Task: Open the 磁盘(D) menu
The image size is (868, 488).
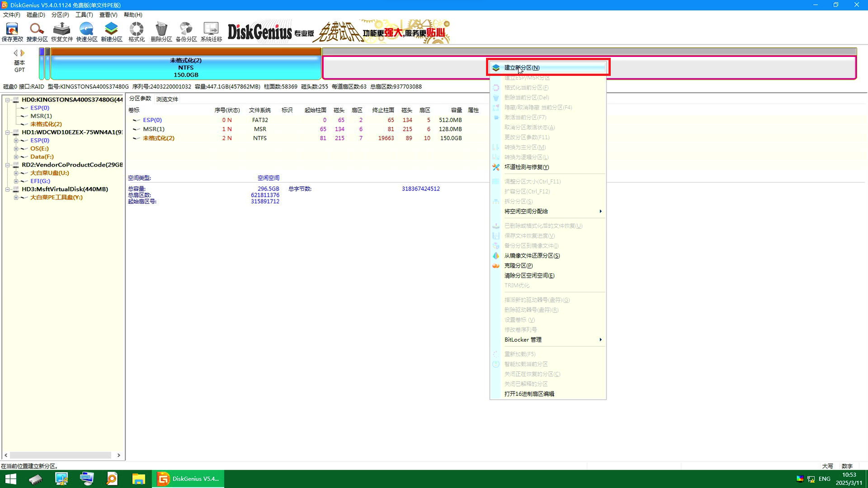Action: point(36,15)
